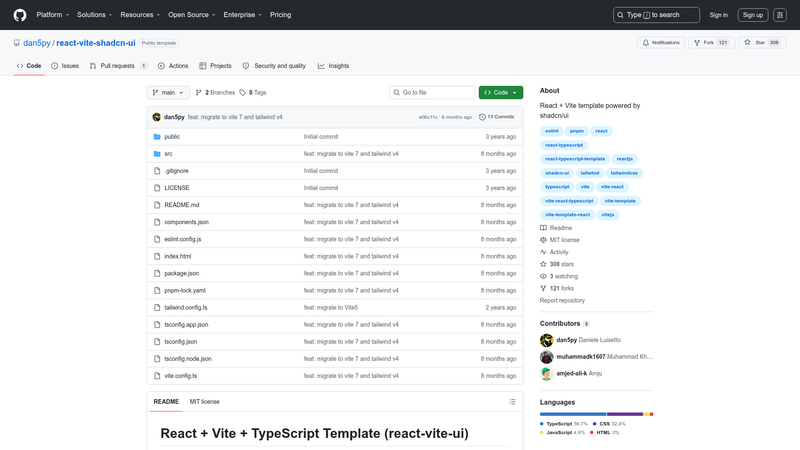Image resolution: width=800 pixels, height=450 pixels.
Task: Open package.json file
Action: click(x=182, y=273)
